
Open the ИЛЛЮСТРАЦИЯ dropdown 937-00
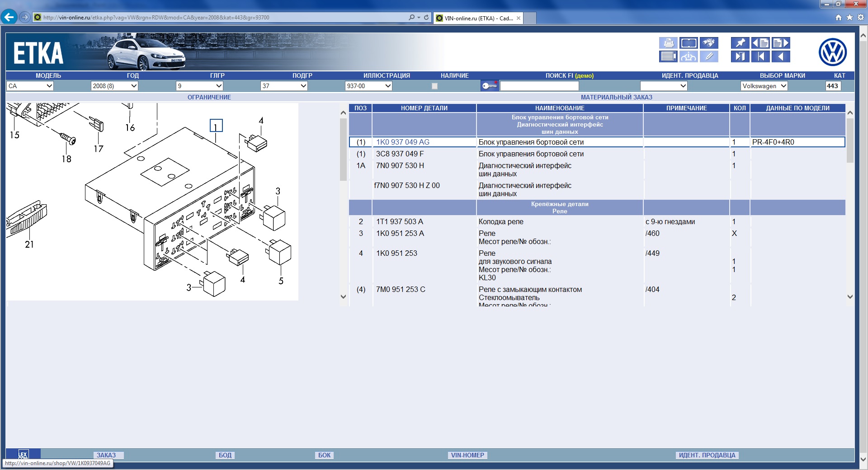pos(368,86)
